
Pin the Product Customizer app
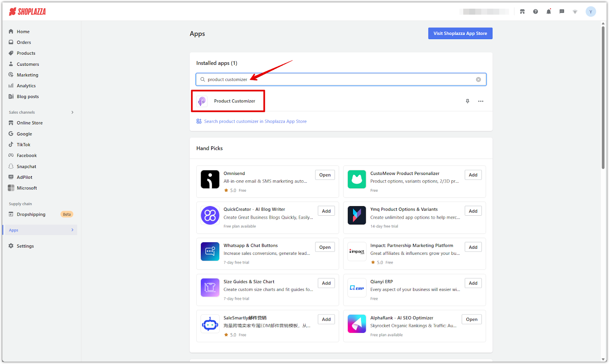point(467,101)
